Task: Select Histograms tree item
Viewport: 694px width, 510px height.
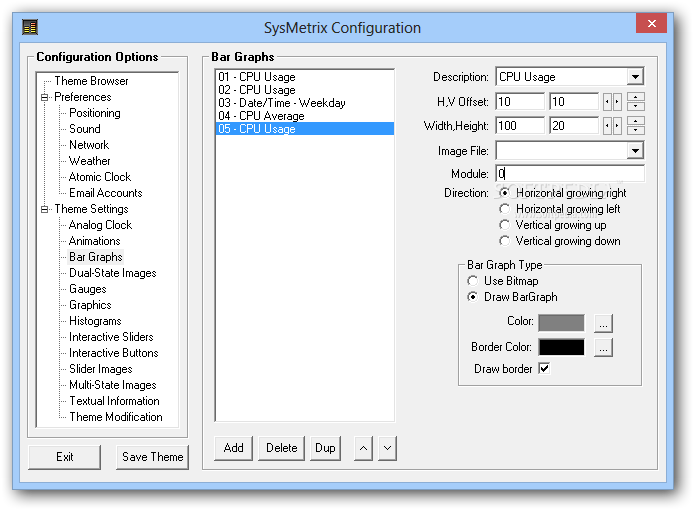Action: tap(95, 321)
